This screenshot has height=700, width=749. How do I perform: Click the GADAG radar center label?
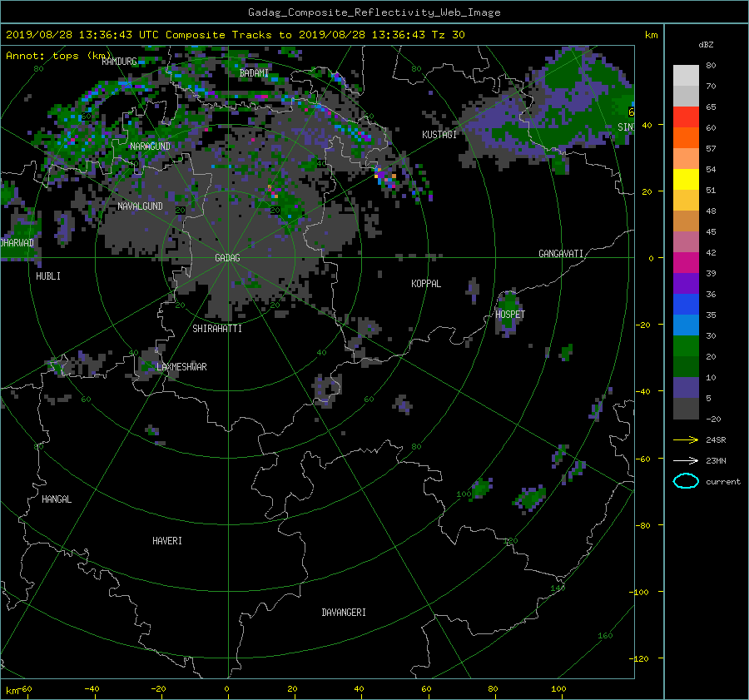[227, 258]
